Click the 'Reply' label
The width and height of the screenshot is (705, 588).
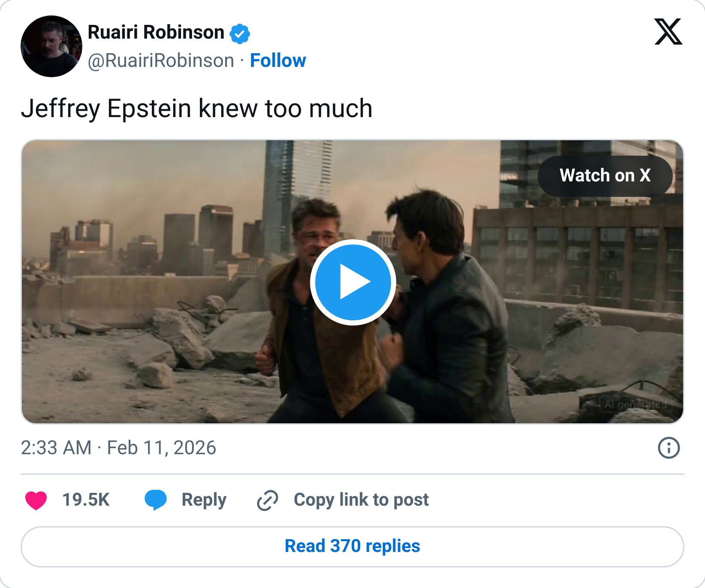(x=204, y=499)
